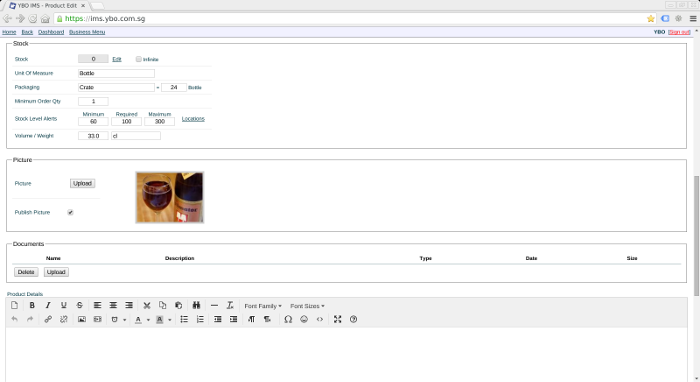Screen dimensions: 700x382
Task: Open the source code view
Action: (x=320, y=319)
